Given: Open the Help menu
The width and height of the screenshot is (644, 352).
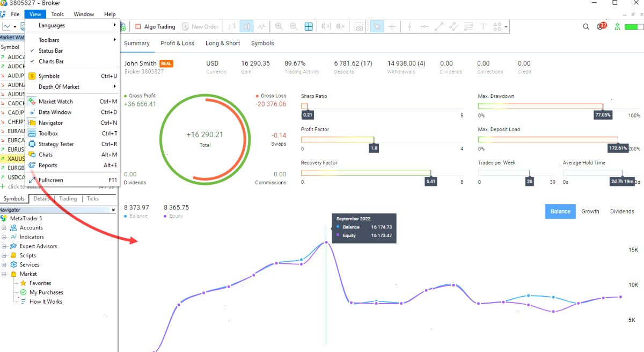Looking at the screenshot, I should coord(109,14).
